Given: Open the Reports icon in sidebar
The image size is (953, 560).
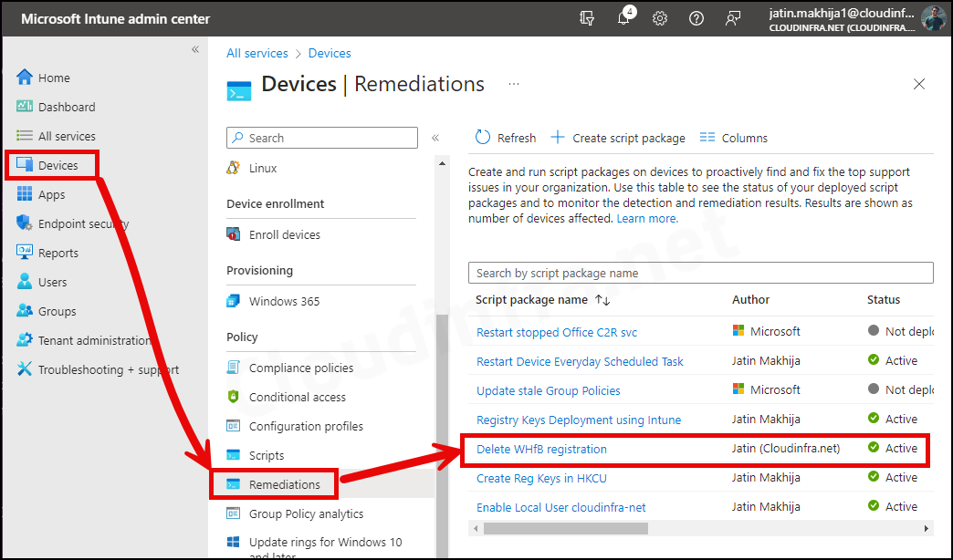Looking at the screenshot, I should pyautogui.click(x=25, y=252).
